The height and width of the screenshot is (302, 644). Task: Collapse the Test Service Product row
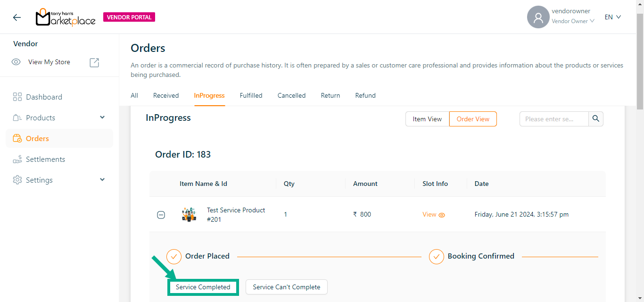[161, 215]
